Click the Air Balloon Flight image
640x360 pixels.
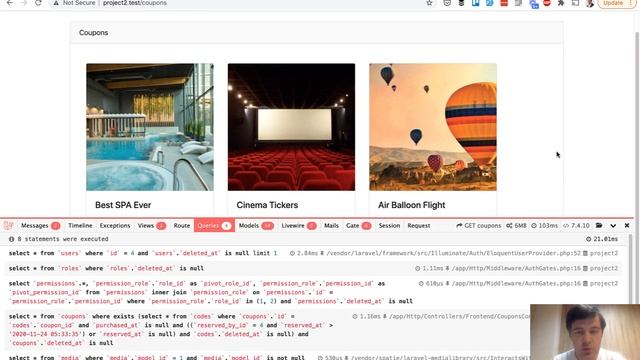(433, 127)
